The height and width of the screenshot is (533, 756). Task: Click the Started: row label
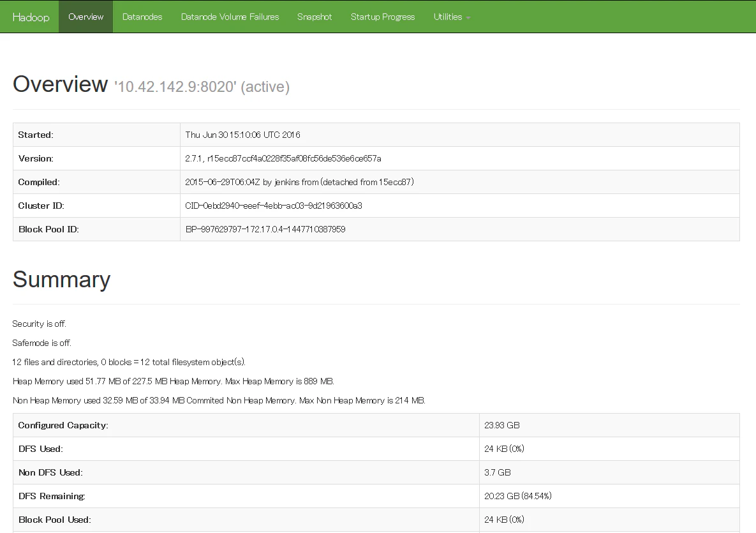[x=36, y=135]
